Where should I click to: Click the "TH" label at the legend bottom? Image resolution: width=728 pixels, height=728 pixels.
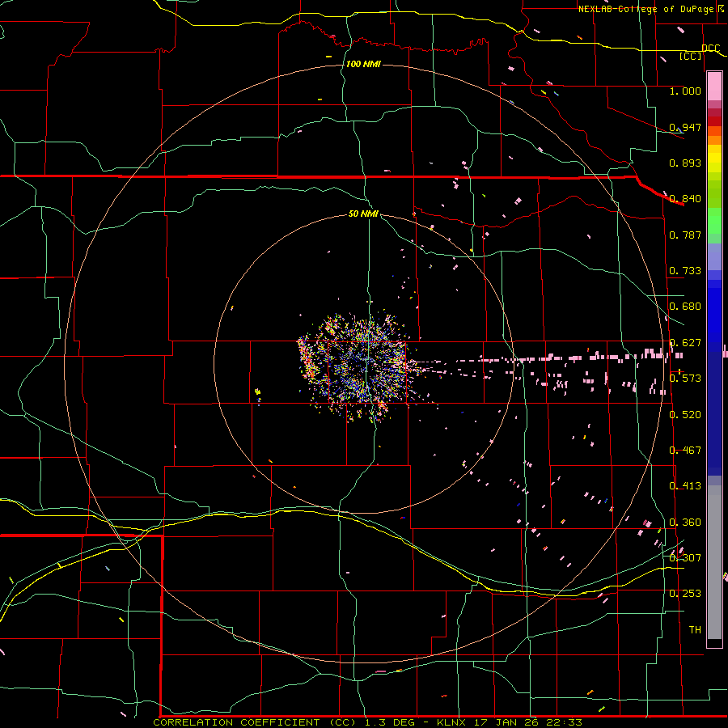click(695, 630)
